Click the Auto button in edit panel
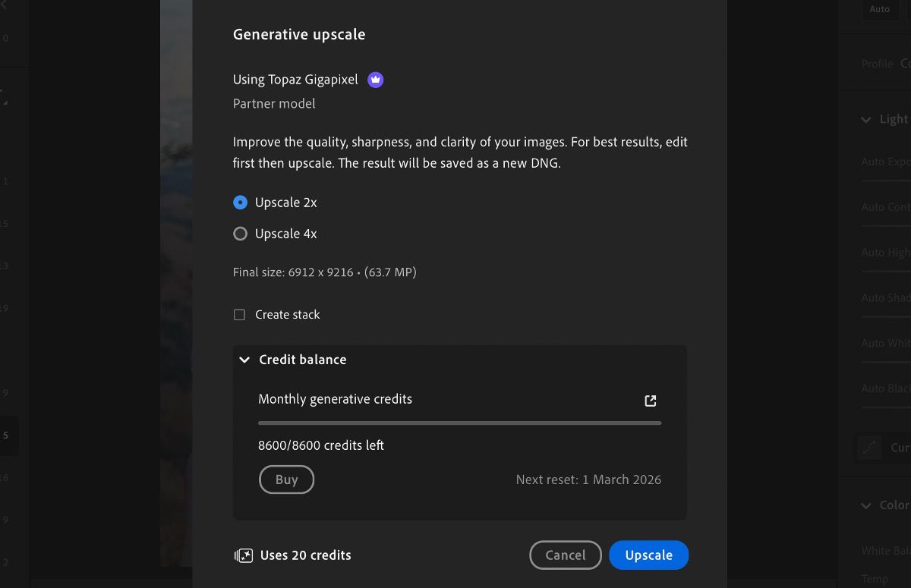The width and height of the screenshot is (911, 588). pyautogui.click(x=879, y=9)
